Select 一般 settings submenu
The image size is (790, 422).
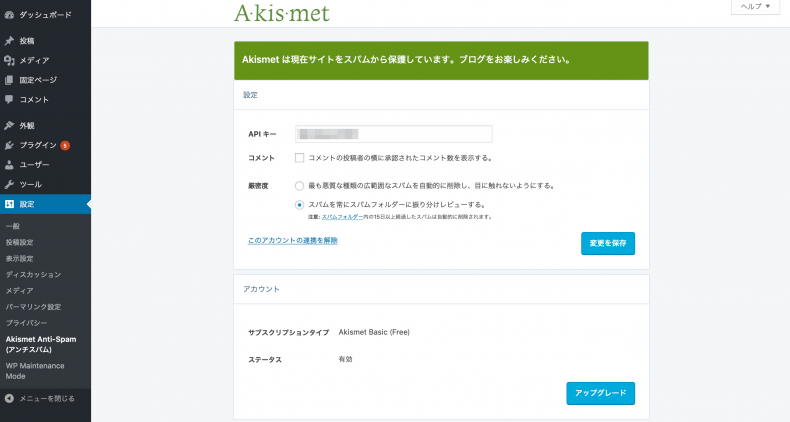click(x=13, y=226)
